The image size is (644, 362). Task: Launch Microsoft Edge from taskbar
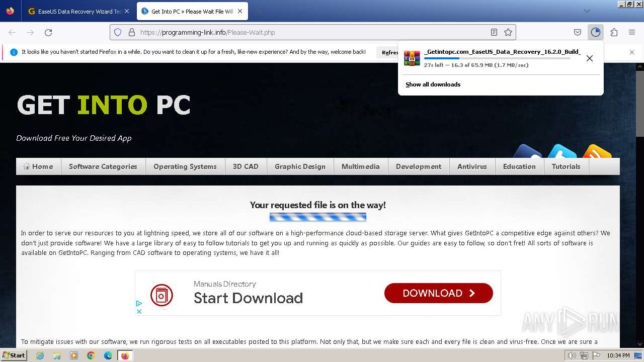point(108,355)
